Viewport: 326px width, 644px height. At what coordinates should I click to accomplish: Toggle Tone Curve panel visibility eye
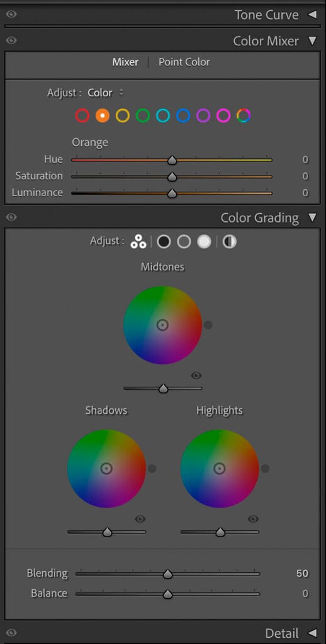click(11, 14)
